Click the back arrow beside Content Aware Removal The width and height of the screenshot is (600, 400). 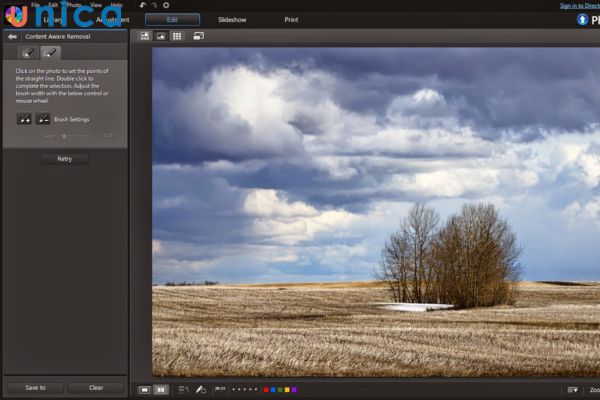[12, 36]
